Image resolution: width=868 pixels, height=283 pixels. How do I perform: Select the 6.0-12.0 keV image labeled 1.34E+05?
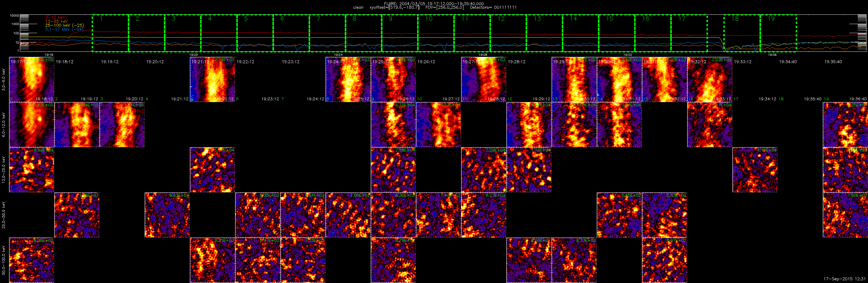(77, 125)
